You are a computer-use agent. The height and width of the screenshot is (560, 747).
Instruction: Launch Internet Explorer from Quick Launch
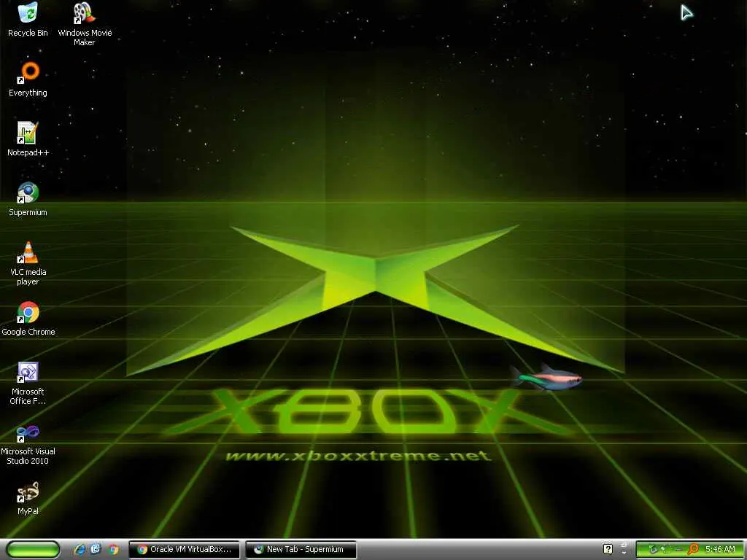(x=80, y=550)
